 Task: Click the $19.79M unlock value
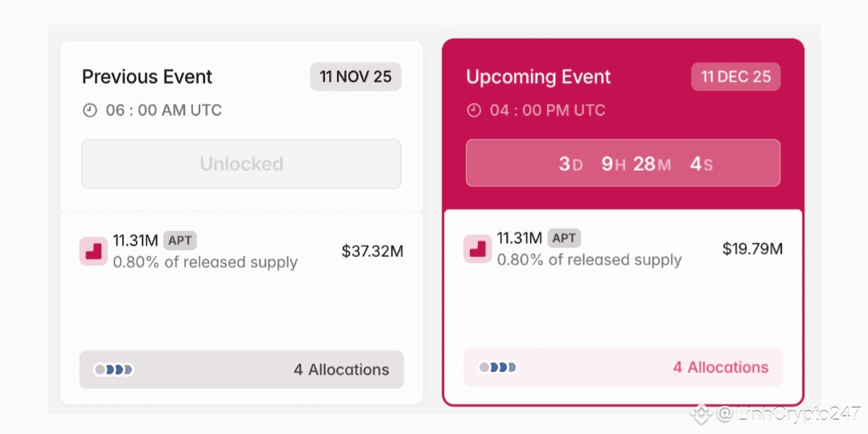[752, 249]
